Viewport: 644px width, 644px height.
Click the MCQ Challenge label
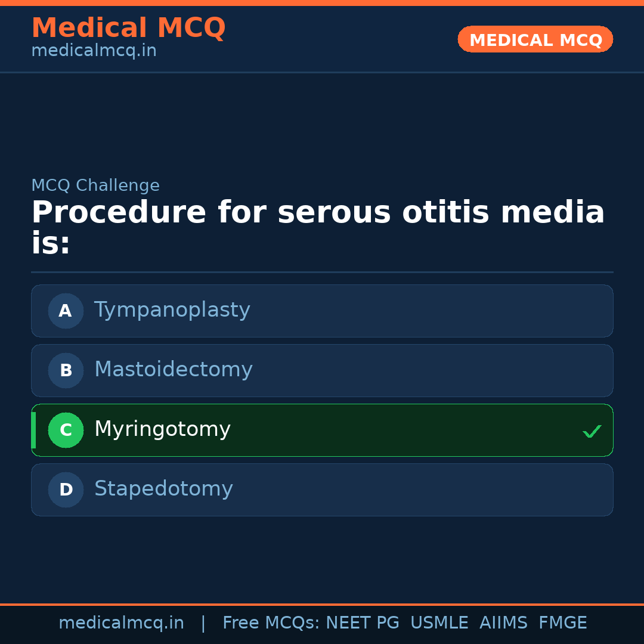point(95,185)
